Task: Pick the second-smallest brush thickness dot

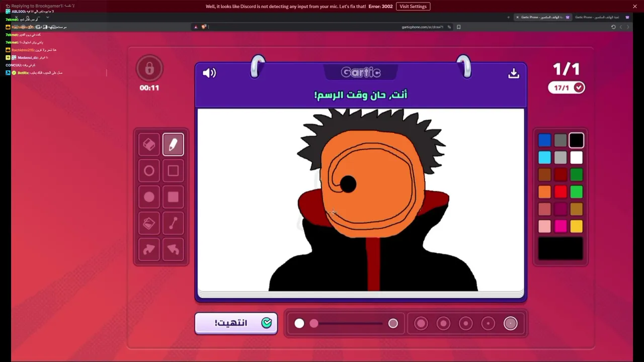Action: point(488,323)
